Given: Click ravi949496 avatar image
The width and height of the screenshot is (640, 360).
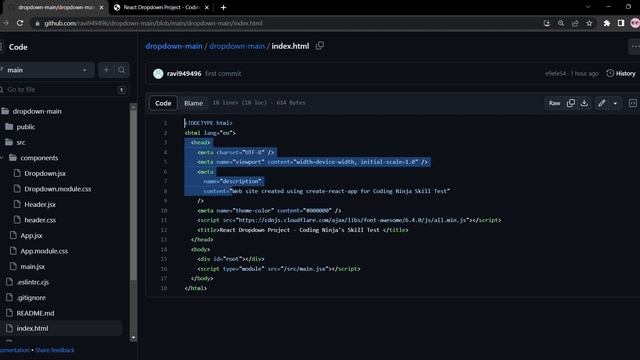Looking at the screenshot, I should point(158,73).
